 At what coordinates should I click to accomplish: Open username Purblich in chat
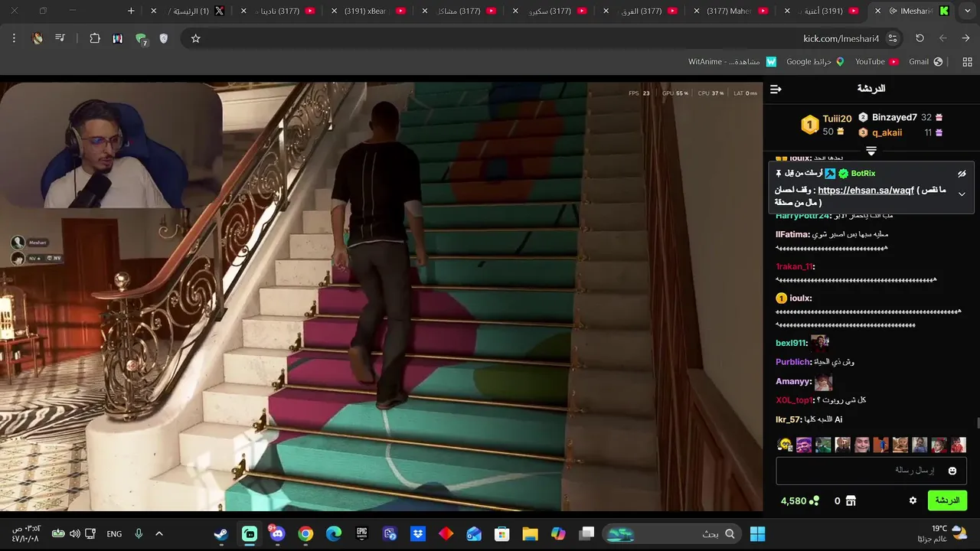point(792,362)
